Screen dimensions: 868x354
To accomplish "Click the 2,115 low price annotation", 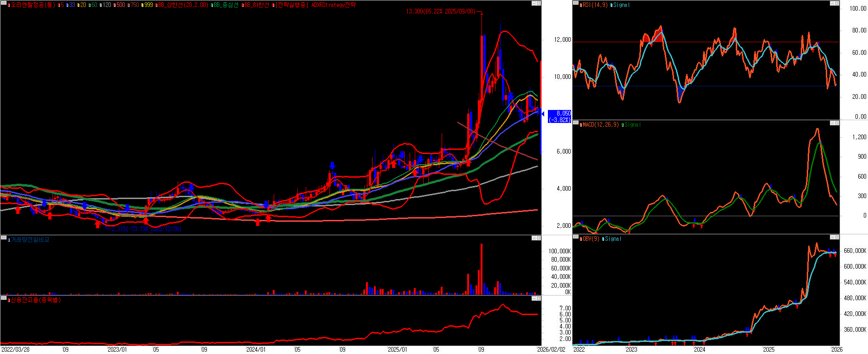I will pos(146,229).
